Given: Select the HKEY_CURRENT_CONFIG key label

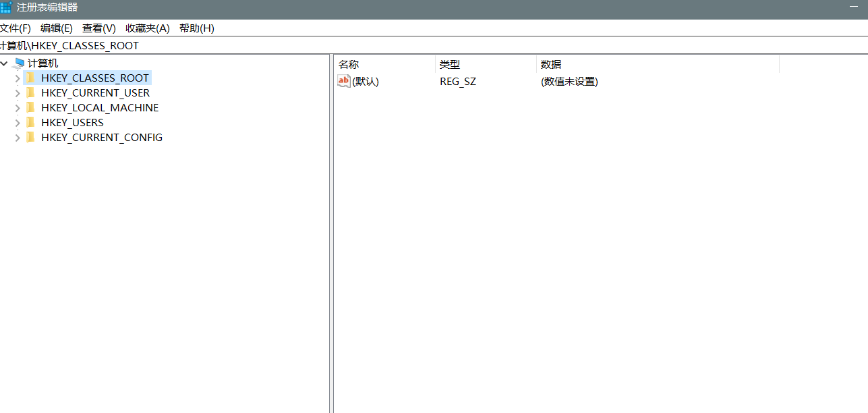Looking at the screenshot, I should pyautogui.click(x=102, y=138).
